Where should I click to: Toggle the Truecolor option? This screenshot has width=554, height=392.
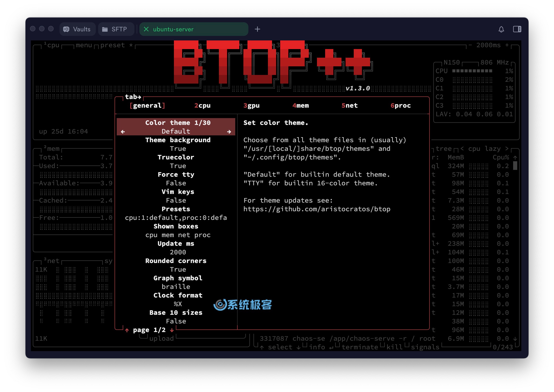[176, 161]
